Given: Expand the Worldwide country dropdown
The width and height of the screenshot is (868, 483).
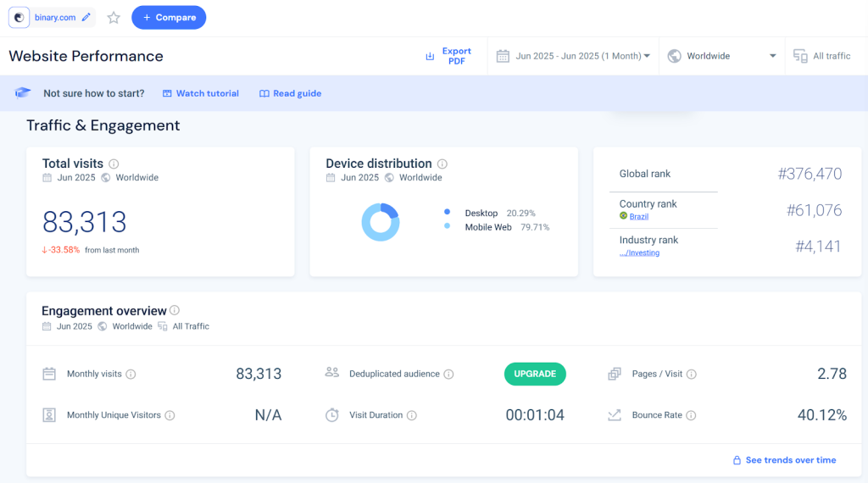Looking at the screenshot, I should 722,56.
